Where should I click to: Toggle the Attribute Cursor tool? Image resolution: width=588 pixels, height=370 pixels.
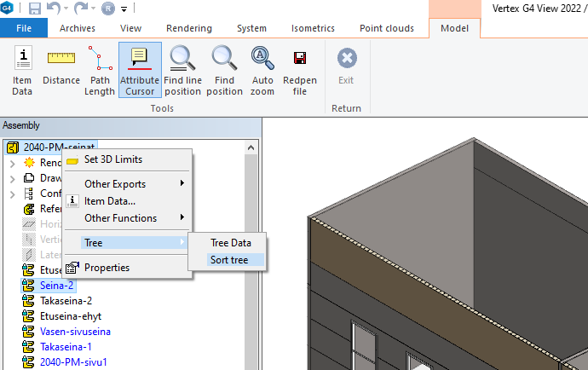[x=140, y=70]
